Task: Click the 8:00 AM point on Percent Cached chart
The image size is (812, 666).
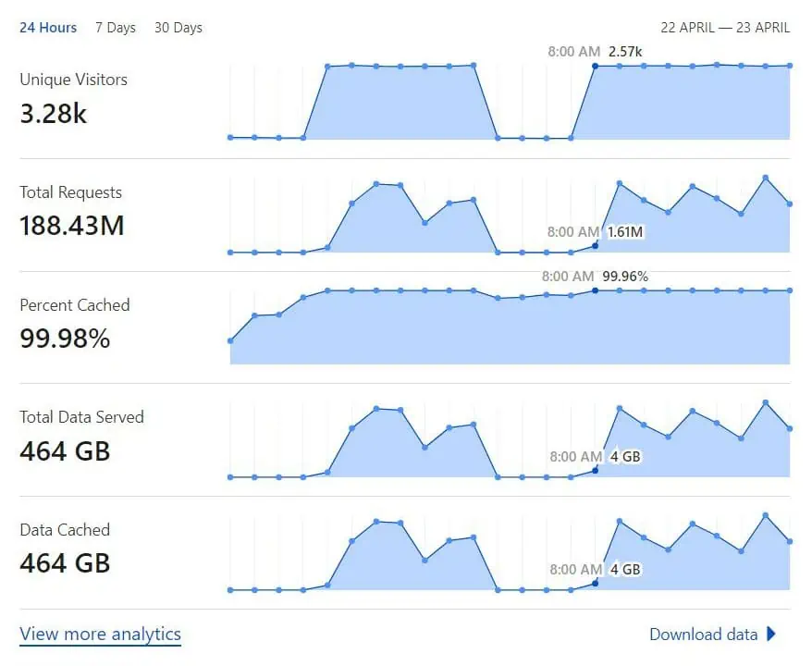Action: point(595,290)
